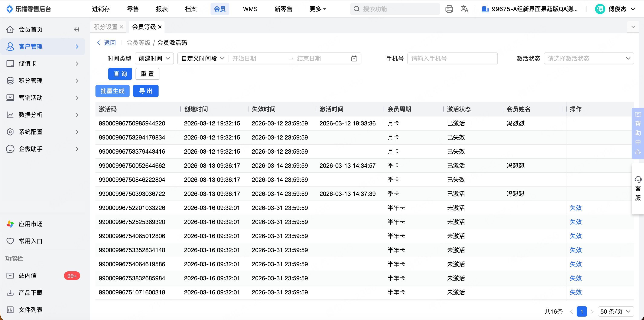Screen dimensions: 644x320
Task: Click the 查询 search button
Action: coord(120,74)
